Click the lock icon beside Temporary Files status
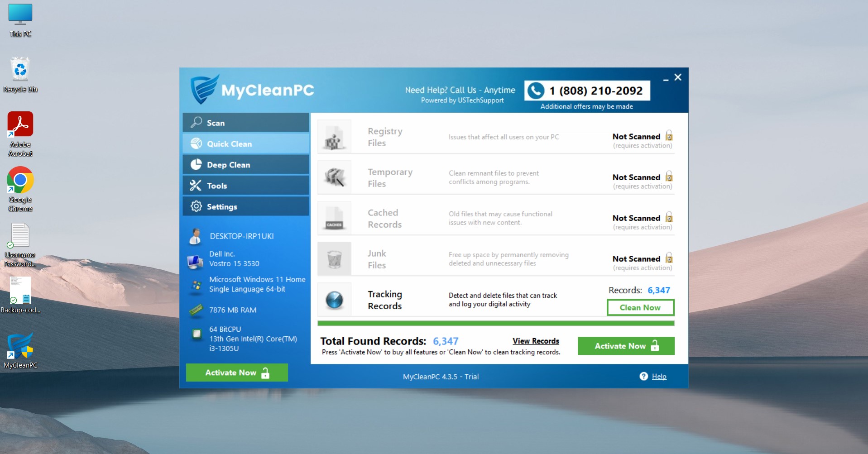This screenshot has width=868, height=454. tap(669, 176)
